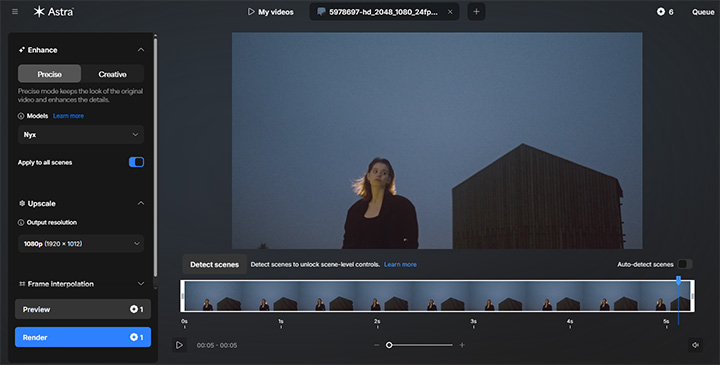Viewport: 720px width, 365px height.
Task: Click the left panel scrollbar
Action: point(155,156)
